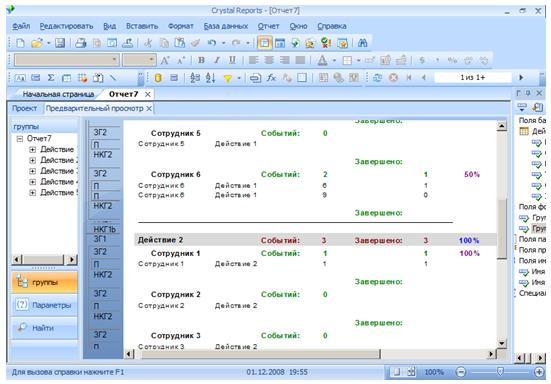Switch to the Проект tab

point(24,108)
